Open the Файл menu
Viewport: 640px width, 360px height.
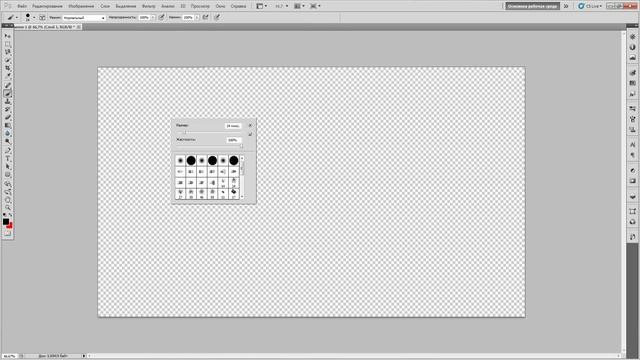22,6
